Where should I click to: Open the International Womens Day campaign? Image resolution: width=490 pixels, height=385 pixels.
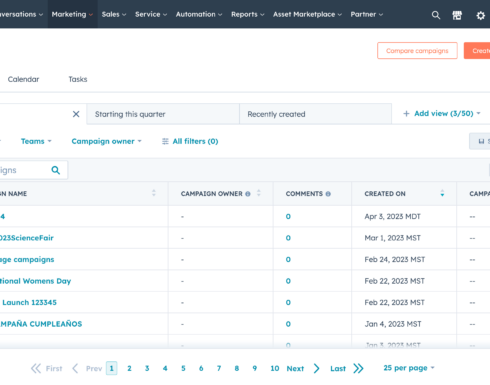click(x=35, y=281)
